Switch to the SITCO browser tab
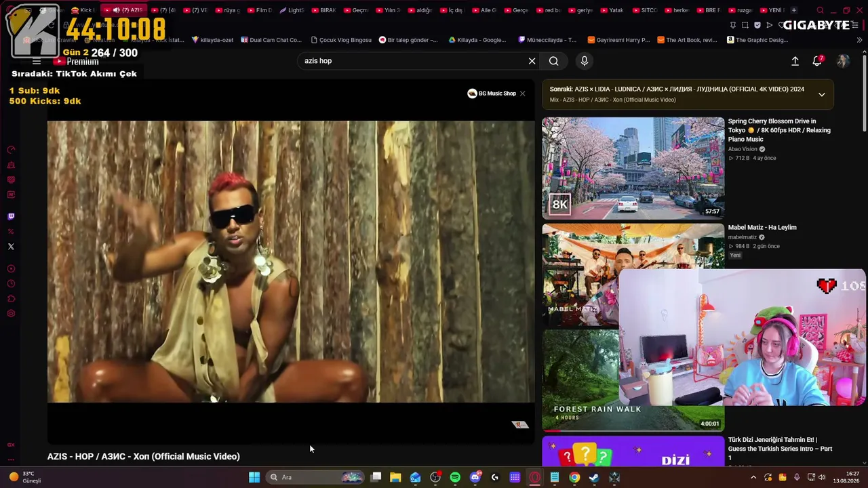The image size is (868, 488). 644,10
